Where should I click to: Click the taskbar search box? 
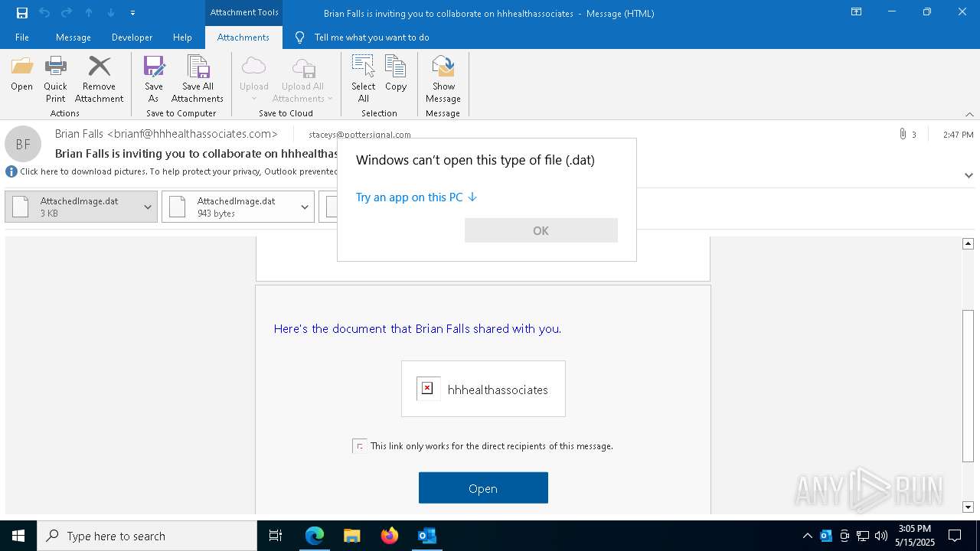click(x=147, y=536)
